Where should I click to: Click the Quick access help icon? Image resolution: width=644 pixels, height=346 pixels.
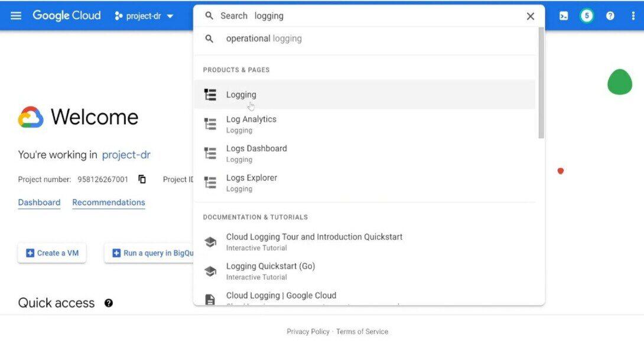pos(109,303)
